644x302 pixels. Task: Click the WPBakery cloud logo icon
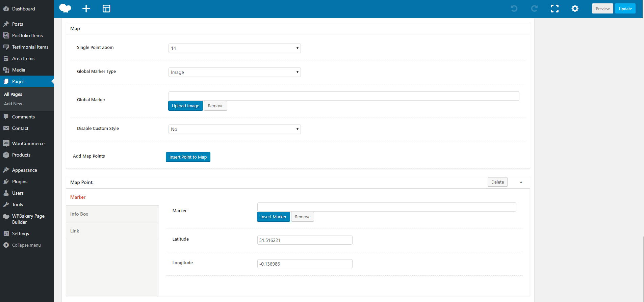tap(65, 8)
